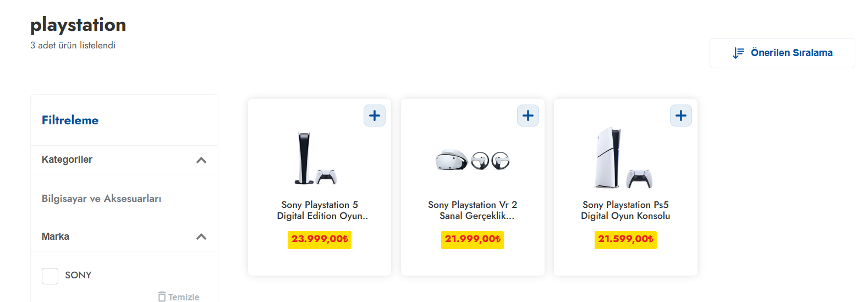Click the sort icon beside Önerilen Sıralama
Image resolution: width=868 pixels, height=302 pixels.
(738, 53)
